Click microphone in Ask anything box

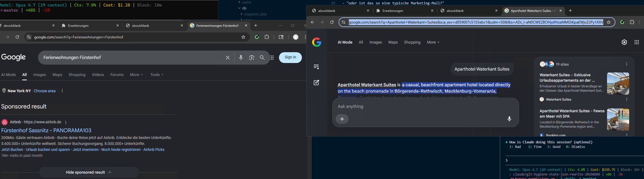coord(509,119)
